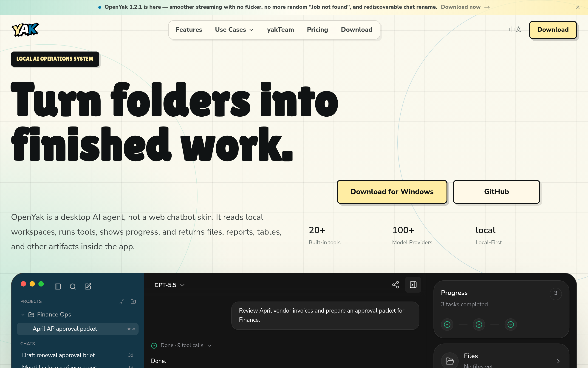The image size is (588, 368).
Task: Click the add project folder icon
Action: (x=133, y=301)
